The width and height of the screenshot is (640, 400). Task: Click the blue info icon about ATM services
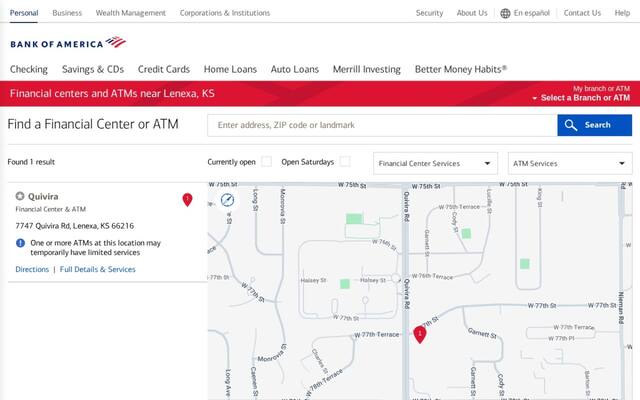20,243
